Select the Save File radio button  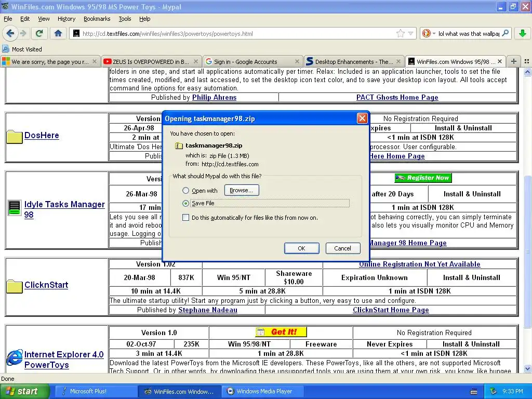[x=185, y=203]
